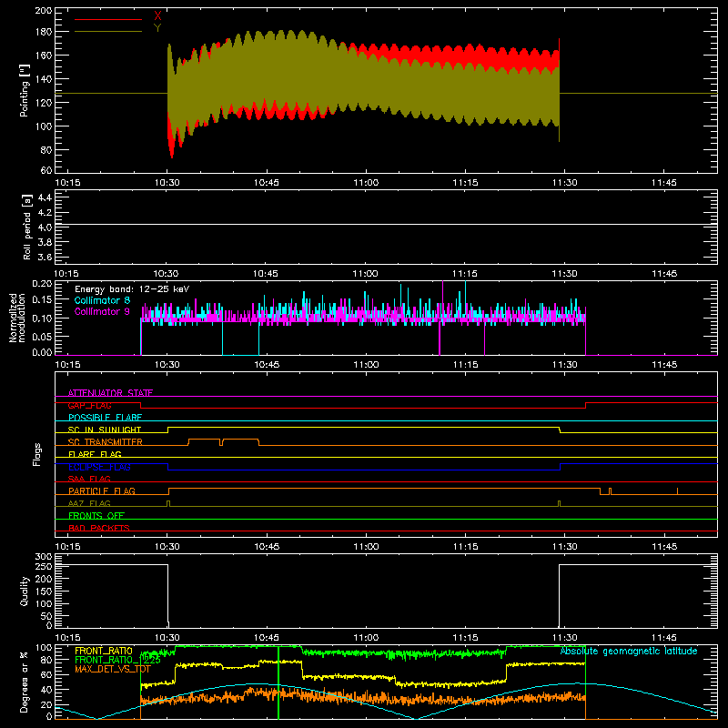Click the red X legend line sample
This screenshot has height=728, width=728.
tap(108, 19)
